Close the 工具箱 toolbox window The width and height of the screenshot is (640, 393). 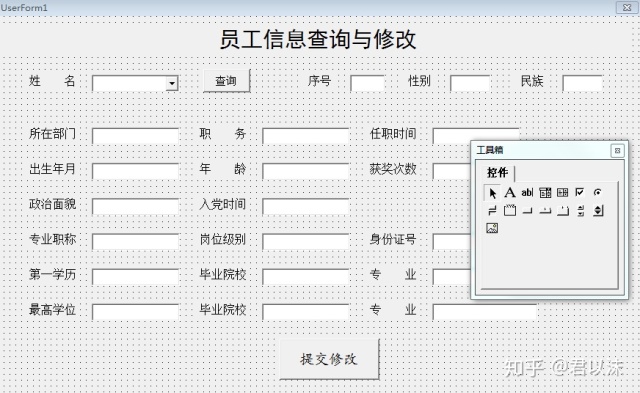click(617, 151)
